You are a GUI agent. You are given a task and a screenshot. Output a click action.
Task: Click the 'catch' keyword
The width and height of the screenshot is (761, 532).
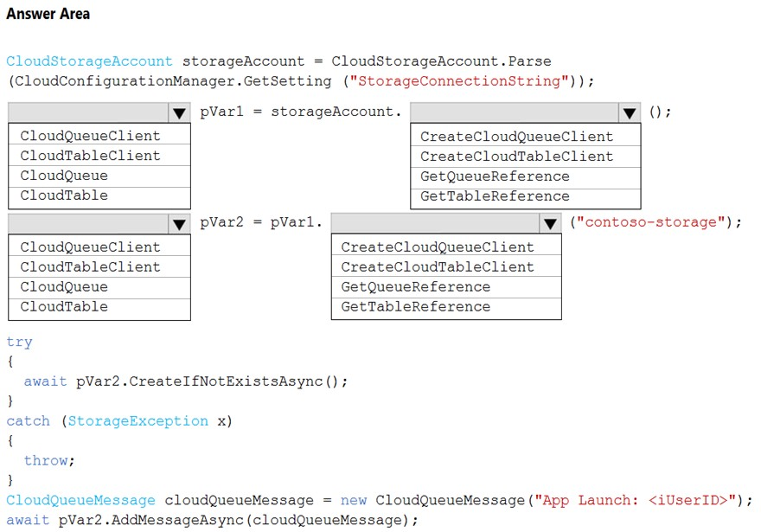(29, 421)
